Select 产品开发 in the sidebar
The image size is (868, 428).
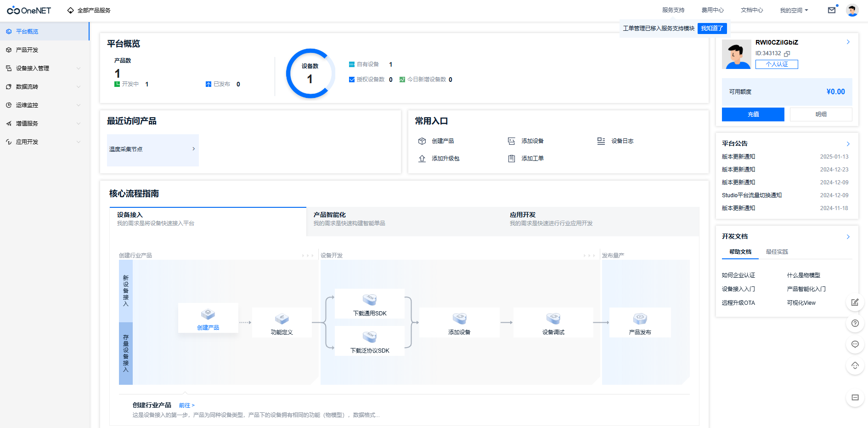tap(27, 50)
